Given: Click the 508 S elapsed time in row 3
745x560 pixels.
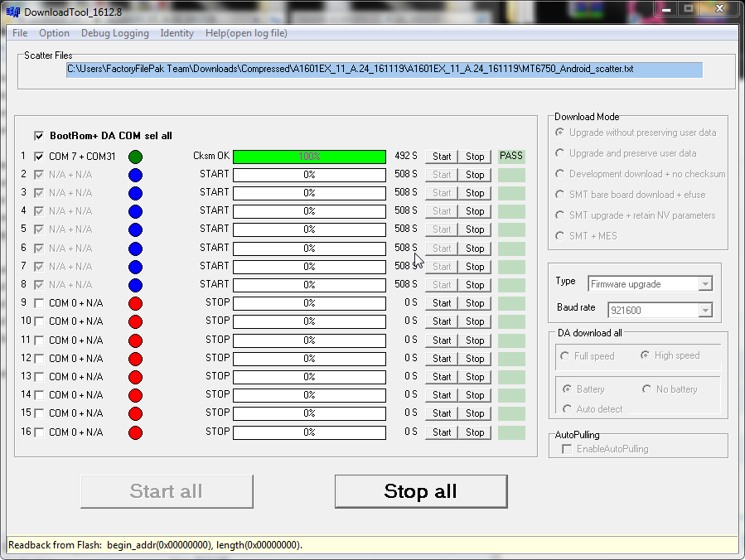Looking at the screenshot, I should click(406, 192).
